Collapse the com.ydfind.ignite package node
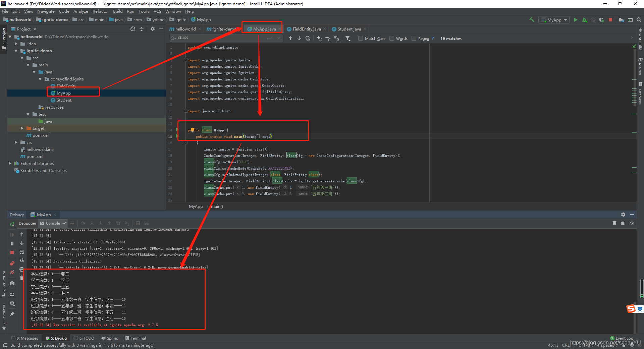644x349 pixels. tap(40, 79)
